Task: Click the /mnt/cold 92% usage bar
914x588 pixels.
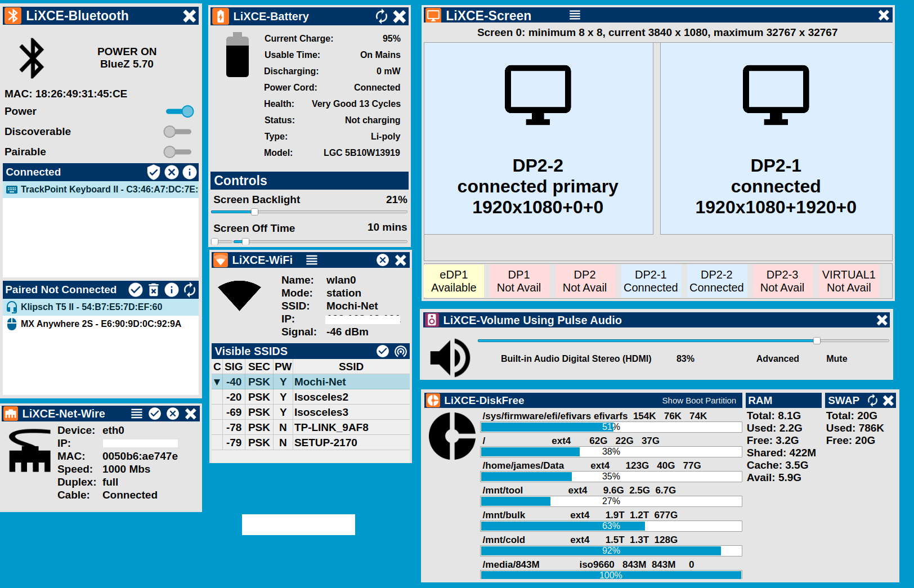Action: [x=611, y=551]
